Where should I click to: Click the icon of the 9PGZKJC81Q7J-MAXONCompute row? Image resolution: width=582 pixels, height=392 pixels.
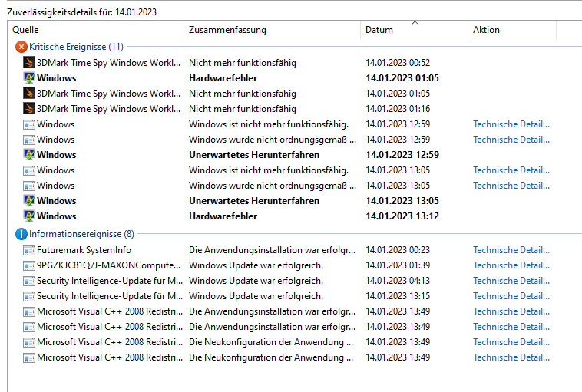29,265
